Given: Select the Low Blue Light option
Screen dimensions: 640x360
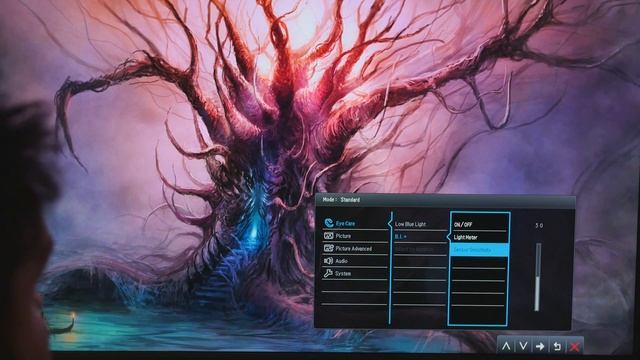Looking at the screenshot, I should click(x=410, y=224).
